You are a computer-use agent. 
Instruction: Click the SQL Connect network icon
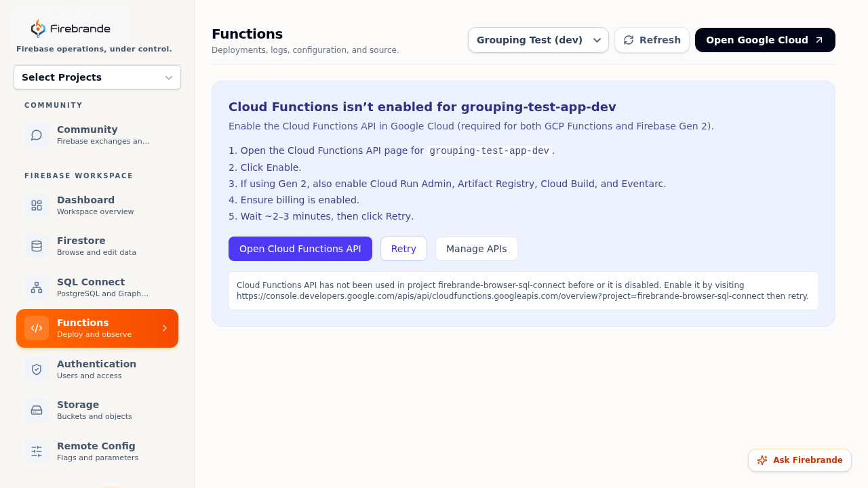[37, 287]
